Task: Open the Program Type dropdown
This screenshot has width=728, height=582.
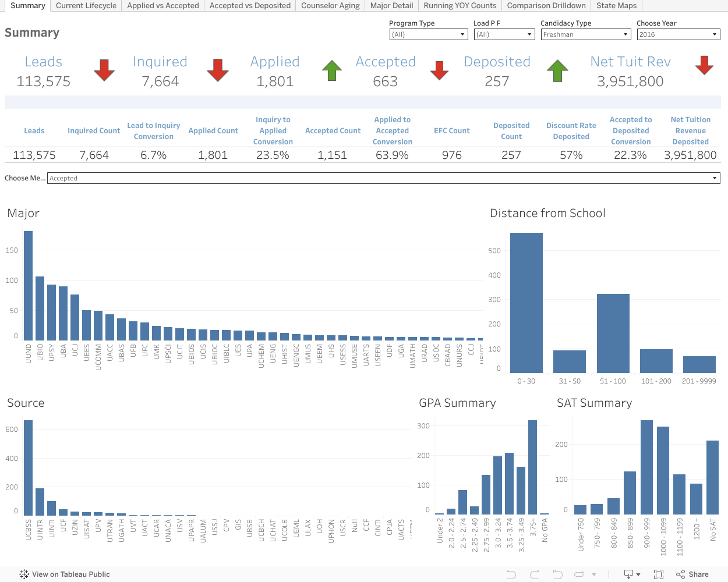Action: [429, 34]
